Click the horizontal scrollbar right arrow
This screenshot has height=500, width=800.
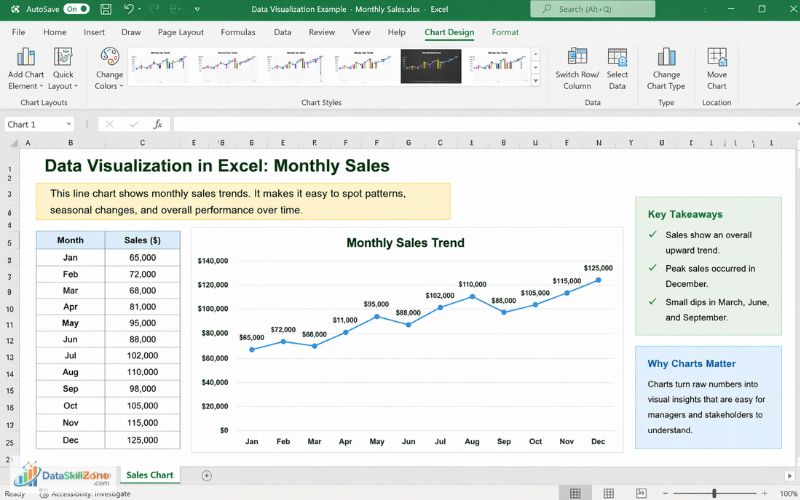(x=790, y=476)
